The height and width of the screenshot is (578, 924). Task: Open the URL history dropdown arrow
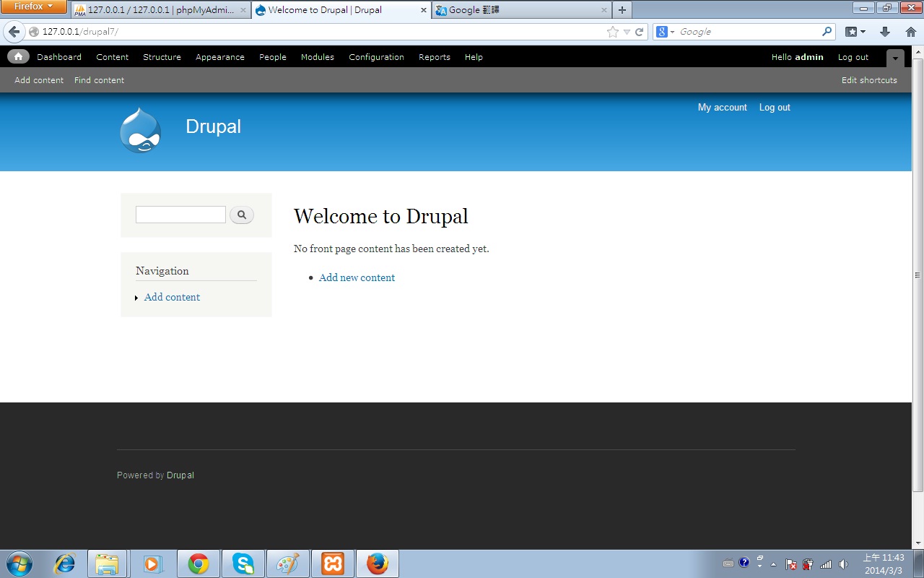coord(627,32)
